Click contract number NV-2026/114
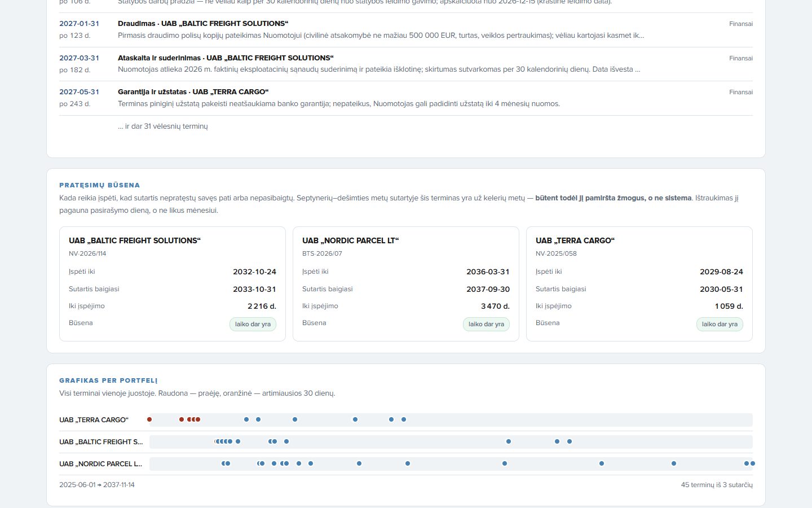812x508 pixels. [x=87, y=254]
